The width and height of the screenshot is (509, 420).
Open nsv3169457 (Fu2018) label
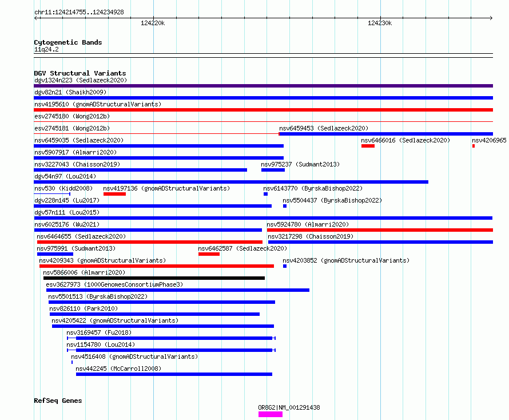[99, 332]
